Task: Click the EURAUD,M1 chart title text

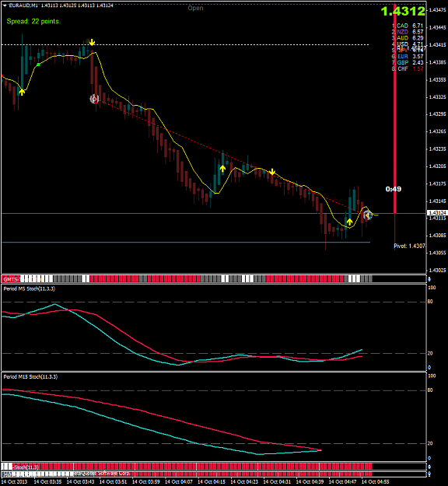Action: click(x=23, y=5)
